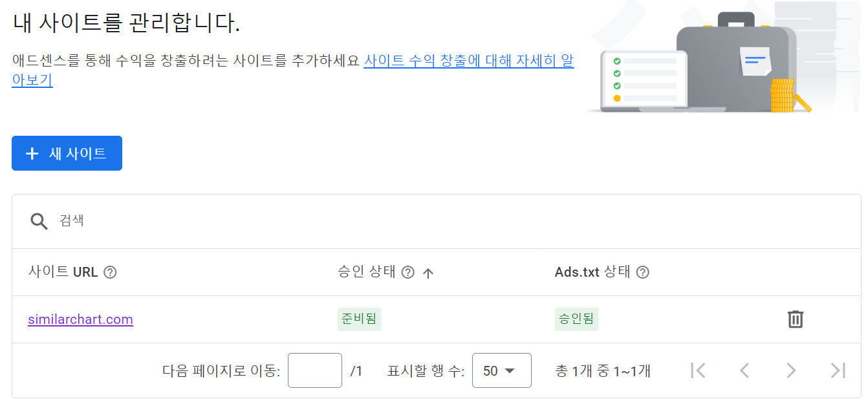Click the 다음 페이지로 이동 page number box
Viewport: 868px width, 406px height.
[x=315, y=370]
